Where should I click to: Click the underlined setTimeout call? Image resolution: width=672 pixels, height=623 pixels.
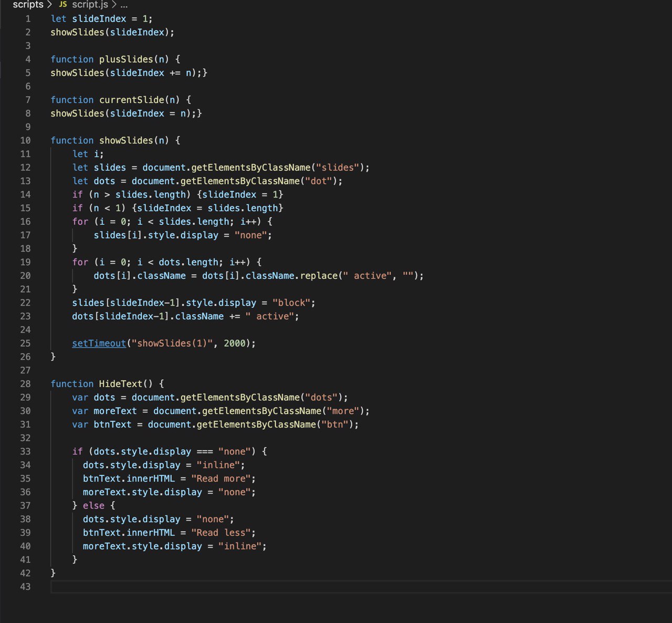point(99,343)
